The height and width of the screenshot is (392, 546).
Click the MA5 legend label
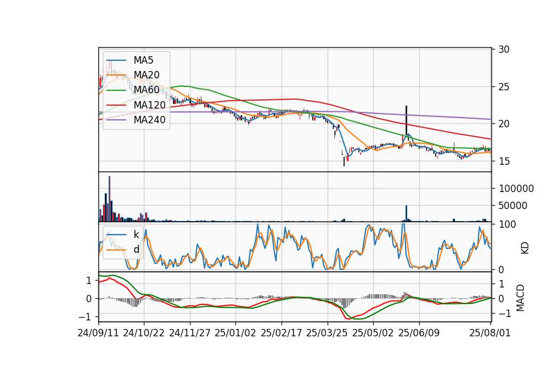[143, 60]
